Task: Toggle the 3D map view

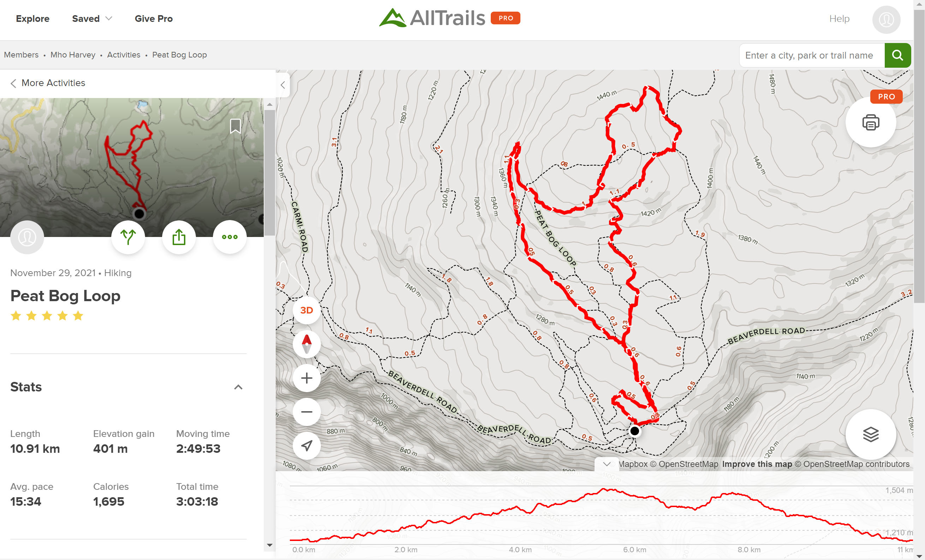Action: (306, 310)
